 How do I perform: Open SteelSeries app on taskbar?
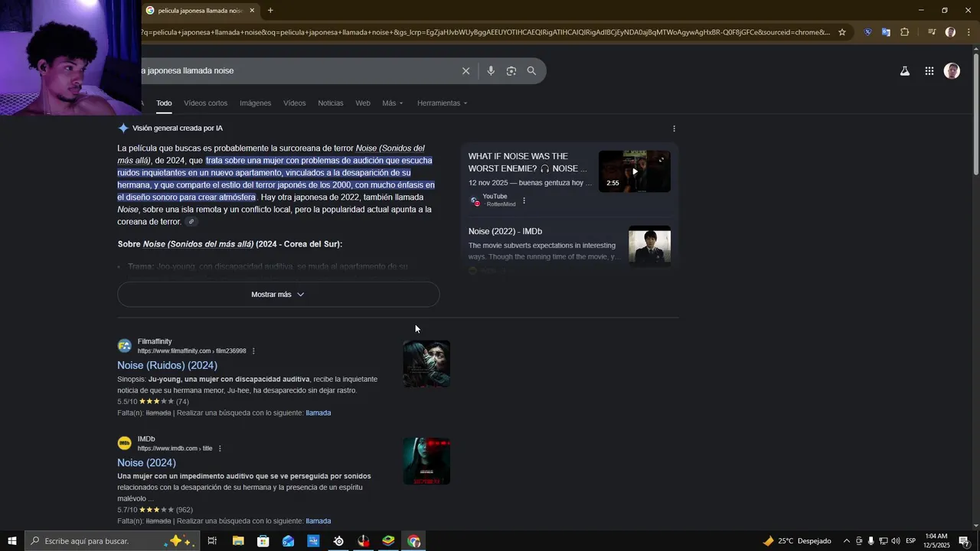338,541
